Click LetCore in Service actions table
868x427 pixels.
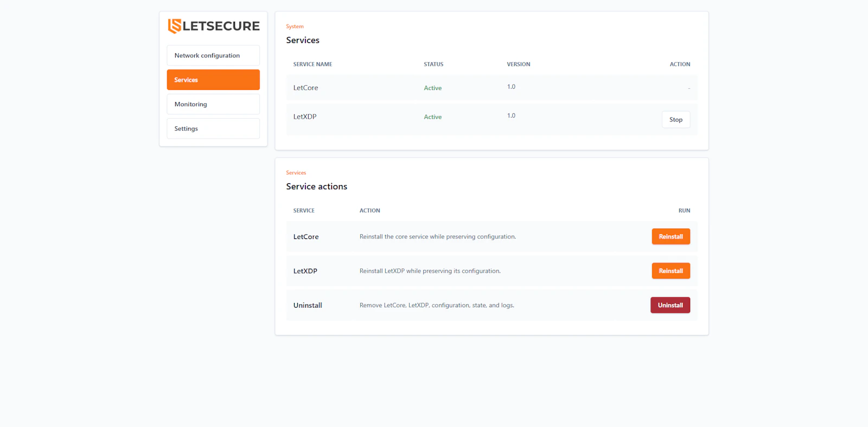(x=306, y=237)
